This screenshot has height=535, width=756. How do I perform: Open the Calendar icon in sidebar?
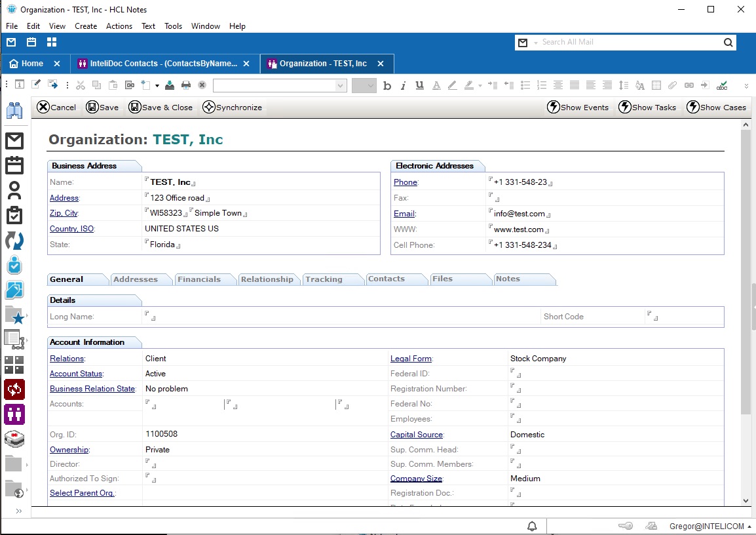tap(14, 165)
